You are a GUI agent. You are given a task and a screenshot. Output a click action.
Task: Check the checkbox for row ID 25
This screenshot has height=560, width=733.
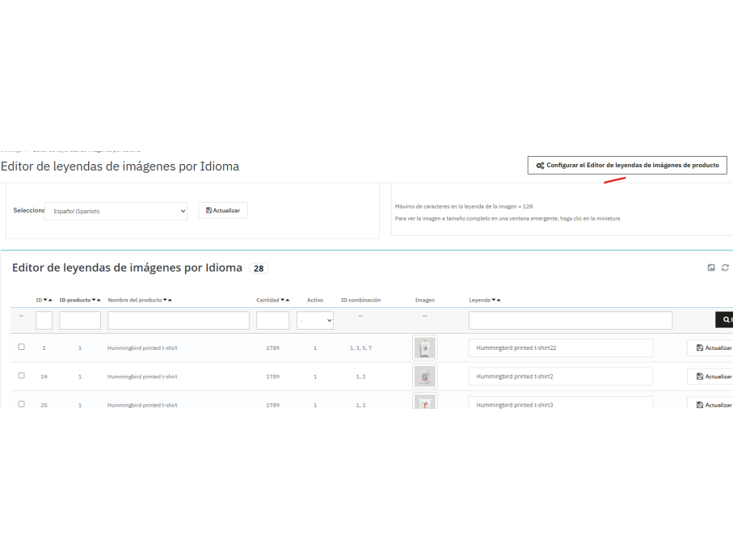22,404
